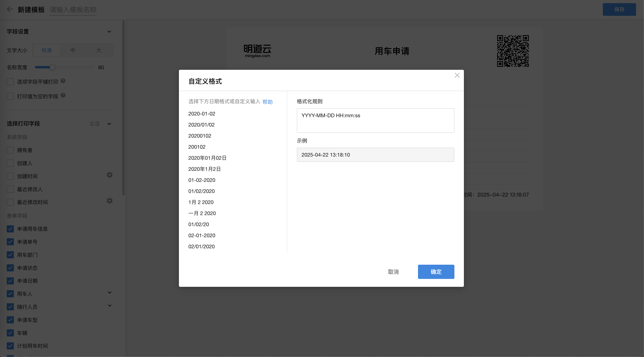Check the 拥有者 system field

(x=10, y=150)
